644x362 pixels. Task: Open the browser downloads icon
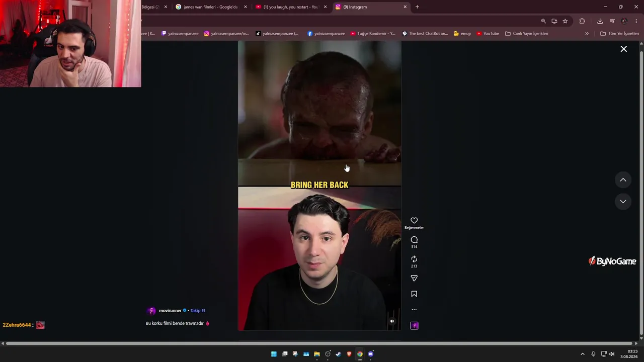point(600,21)
